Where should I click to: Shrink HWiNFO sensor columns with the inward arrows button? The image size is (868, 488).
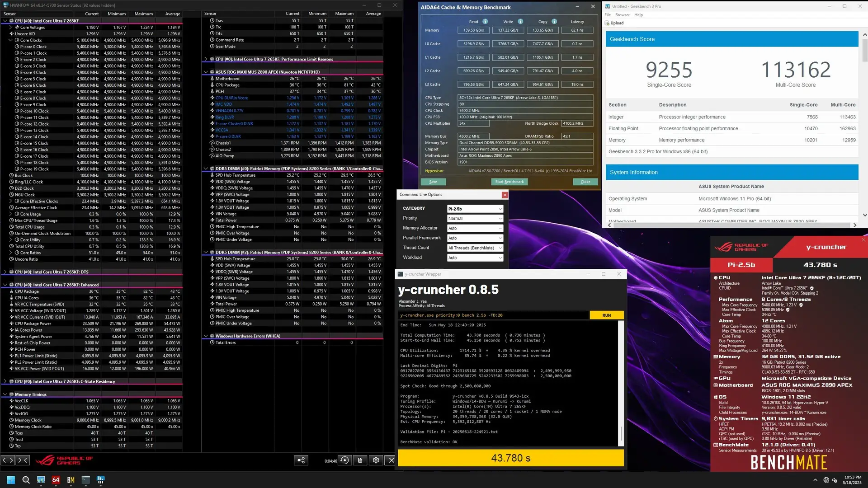coord(23,460)
